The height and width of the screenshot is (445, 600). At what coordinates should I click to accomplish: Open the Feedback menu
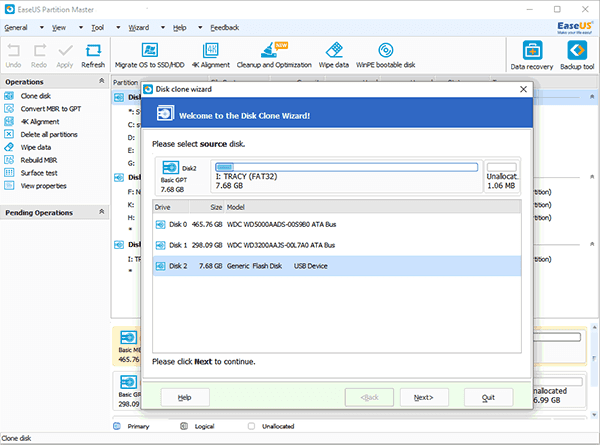[x=223, y=28]
